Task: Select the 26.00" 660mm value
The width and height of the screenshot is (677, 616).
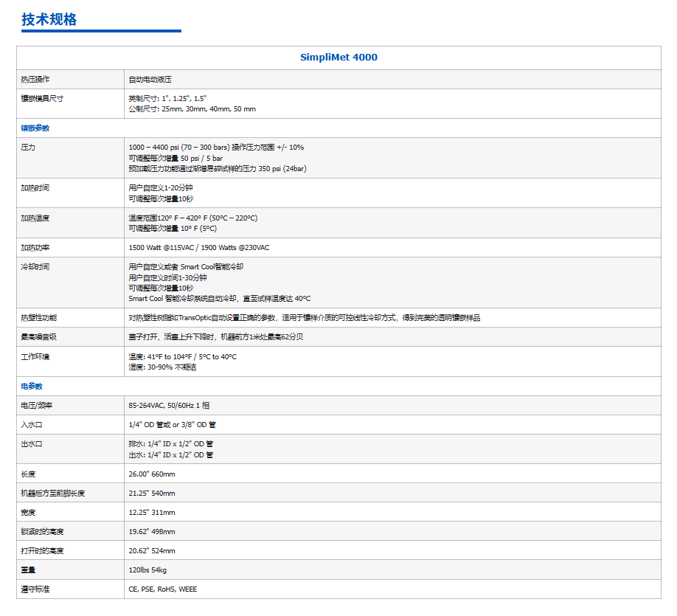Action: point(152,474)
